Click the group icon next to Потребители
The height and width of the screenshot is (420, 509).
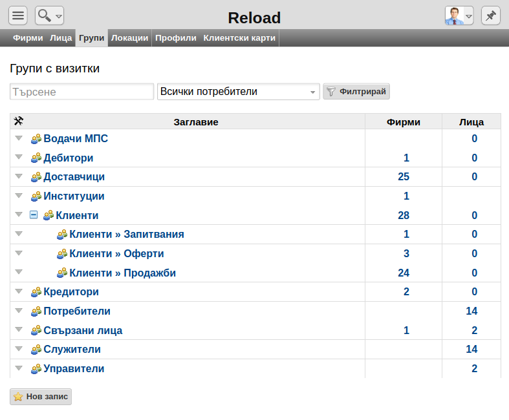coord(36,311)
